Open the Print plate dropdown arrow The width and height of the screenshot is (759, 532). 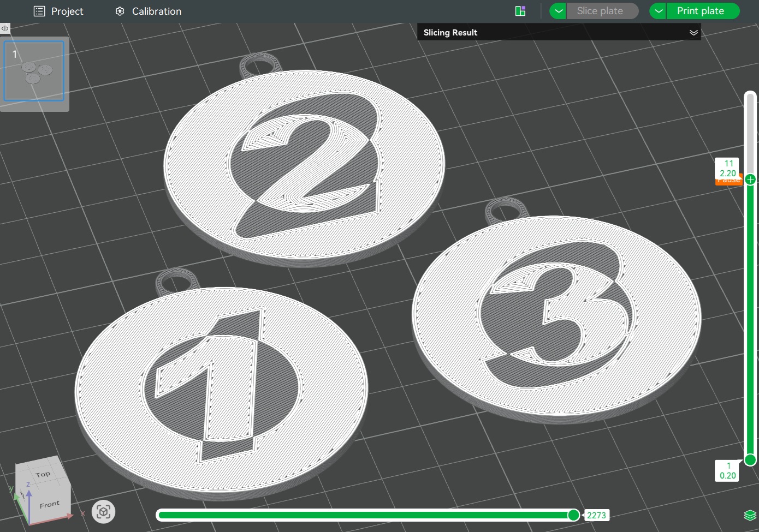659,11
